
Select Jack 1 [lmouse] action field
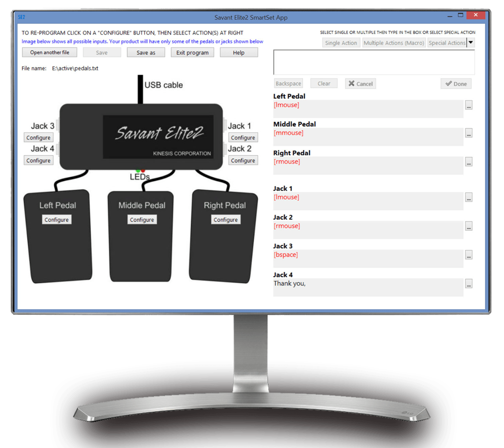368,201
